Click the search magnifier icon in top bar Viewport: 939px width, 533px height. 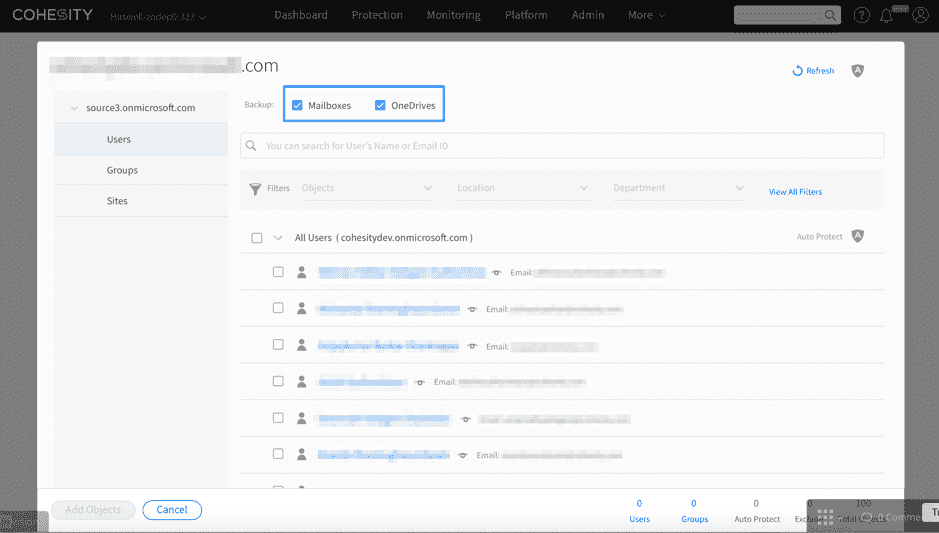[830, 16]
